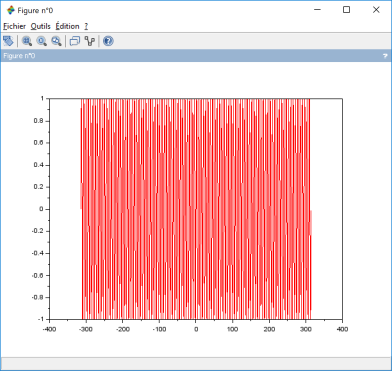Open the figure properties editor icon

pos(75,41)
